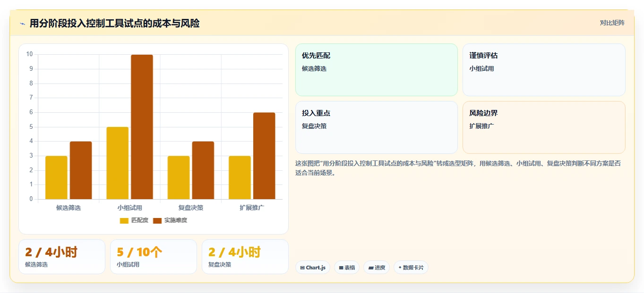Image resolution: width=644 pixels, height=293 pixels.
Task: Click the 扩展推广 匹配度 bar
Action: coord(240,177)
